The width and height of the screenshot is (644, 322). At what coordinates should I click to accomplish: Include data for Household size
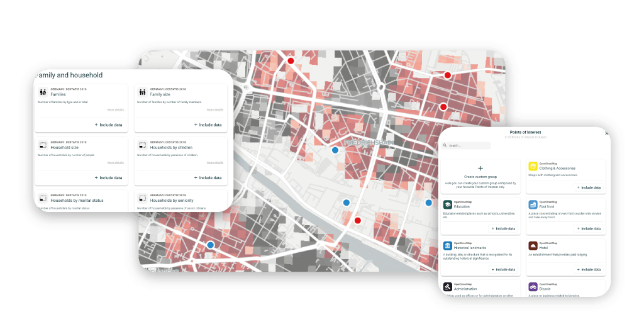(x=108, y=178)
